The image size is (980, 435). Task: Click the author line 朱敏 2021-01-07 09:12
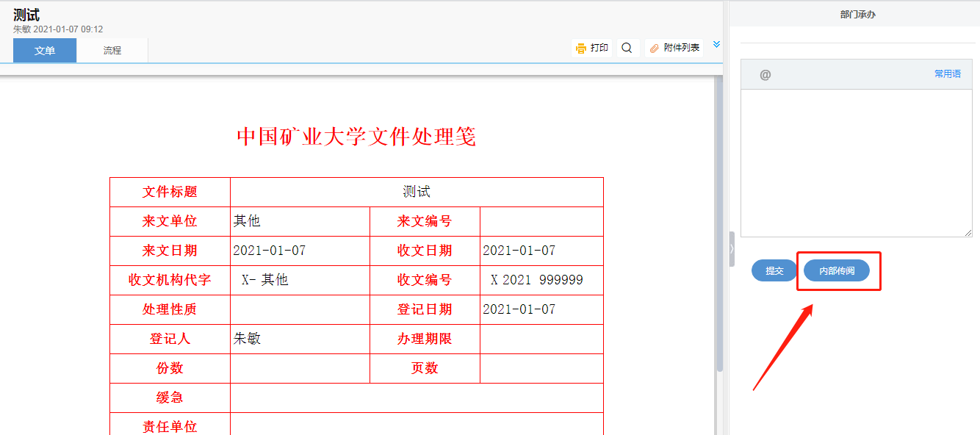click(x=58, y=29)
